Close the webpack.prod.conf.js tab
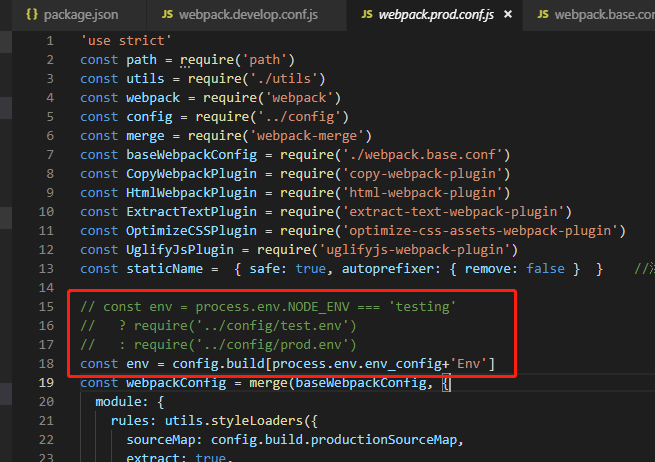Screen dimensions: 655x462 tap(508, 14)
